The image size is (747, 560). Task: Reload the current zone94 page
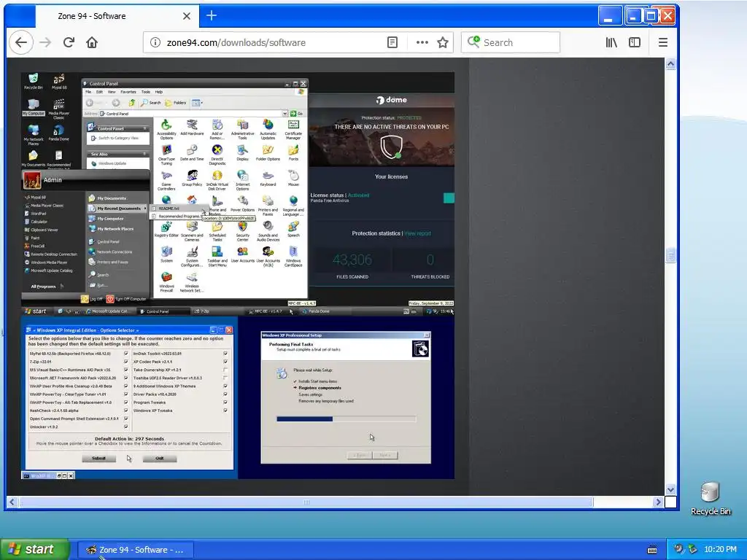pos(69,42)
